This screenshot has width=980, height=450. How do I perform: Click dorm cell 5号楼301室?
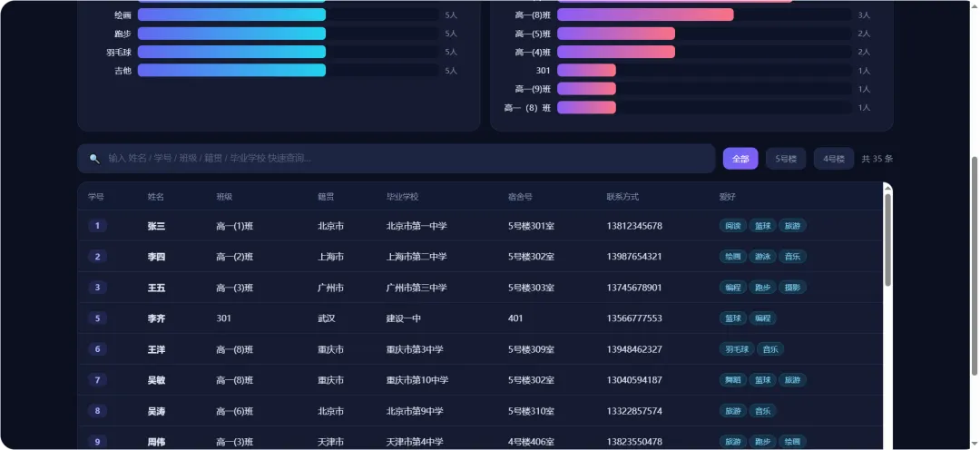[531, 226]
